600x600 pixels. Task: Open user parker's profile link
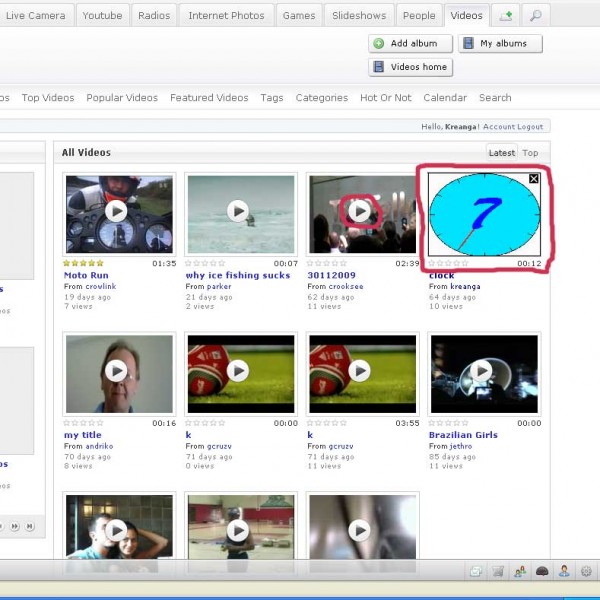(x=219, y=287)
